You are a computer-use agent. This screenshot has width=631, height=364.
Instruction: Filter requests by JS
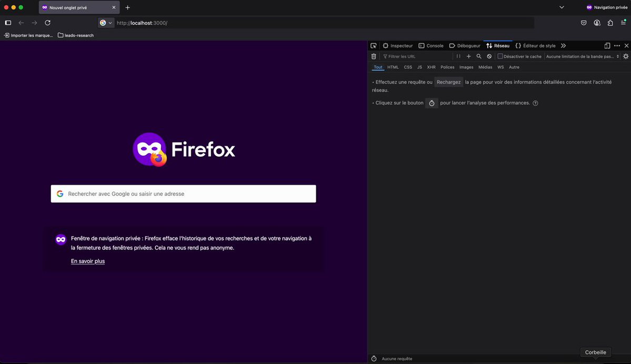pos(419,67)
